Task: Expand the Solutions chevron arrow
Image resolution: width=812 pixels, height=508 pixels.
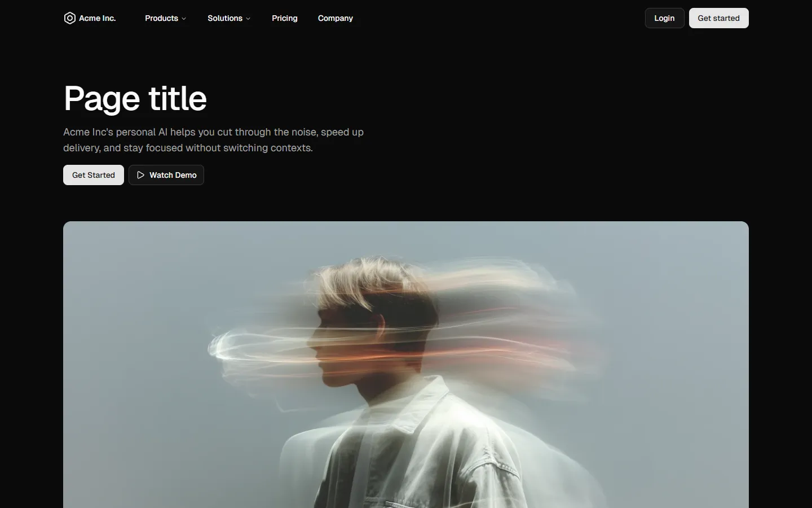Action: [x=248, y=19]
